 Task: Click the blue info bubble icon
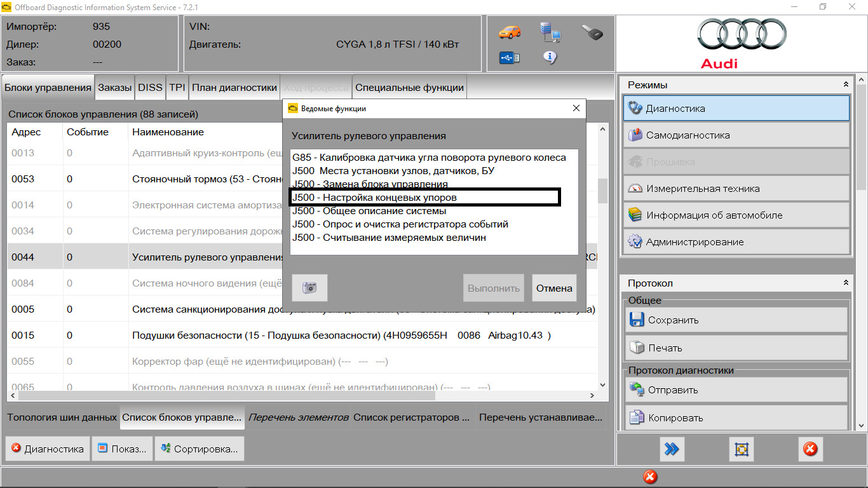pos(550,58)
